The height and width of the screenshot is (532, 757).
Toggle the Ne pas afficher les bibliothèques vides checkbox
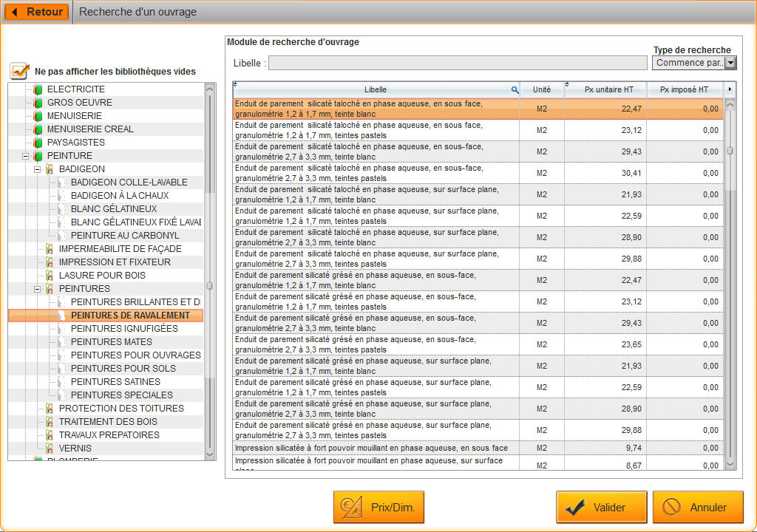coord(18,71)
